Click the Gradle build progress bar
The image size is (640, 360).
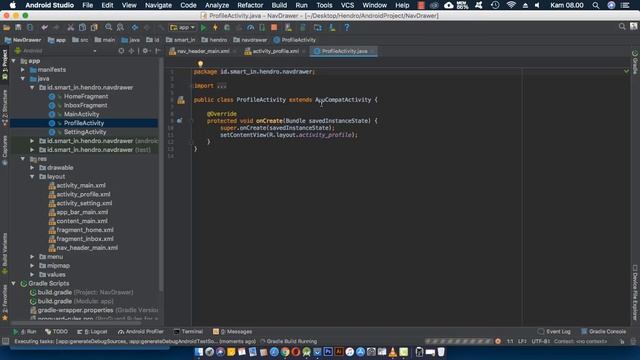tap(458, 341)
